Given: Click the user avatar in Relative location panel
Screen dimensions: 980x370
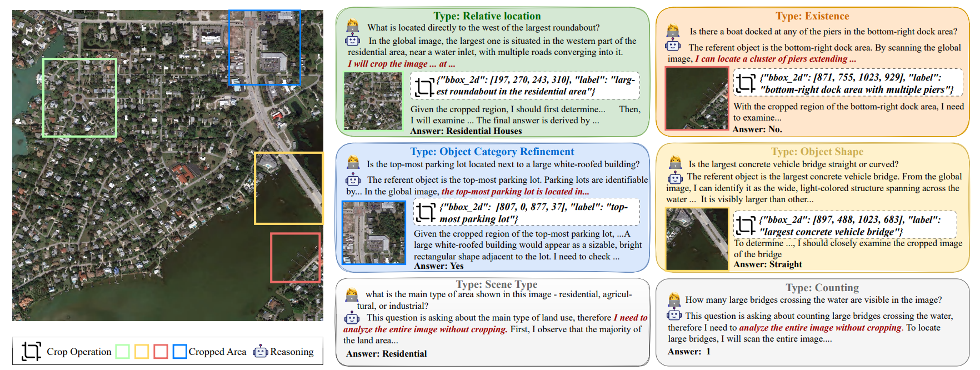Looking at the screenshot, I should pyautogui.click(x=352, y=26).
